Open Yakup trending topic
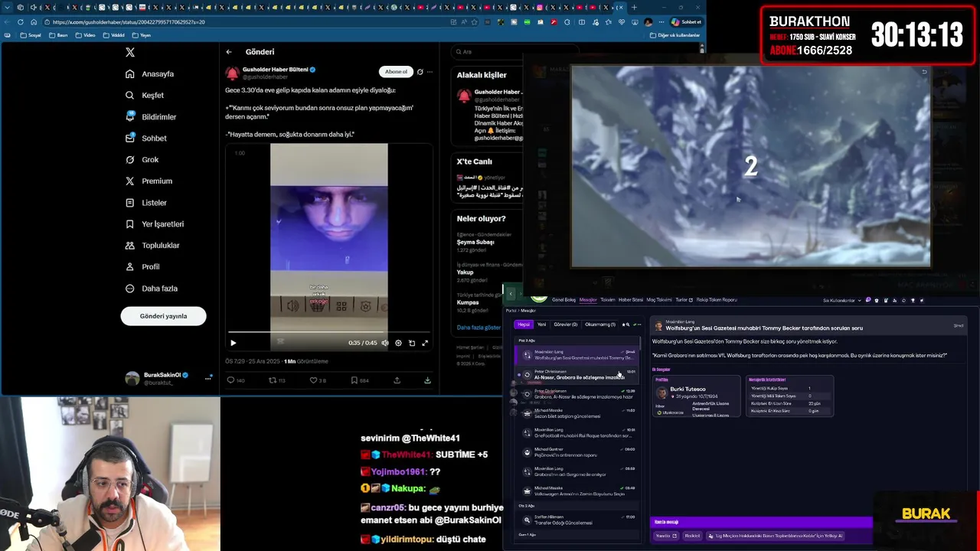This screenshot has width=980, height=551. tap(465, 272)
